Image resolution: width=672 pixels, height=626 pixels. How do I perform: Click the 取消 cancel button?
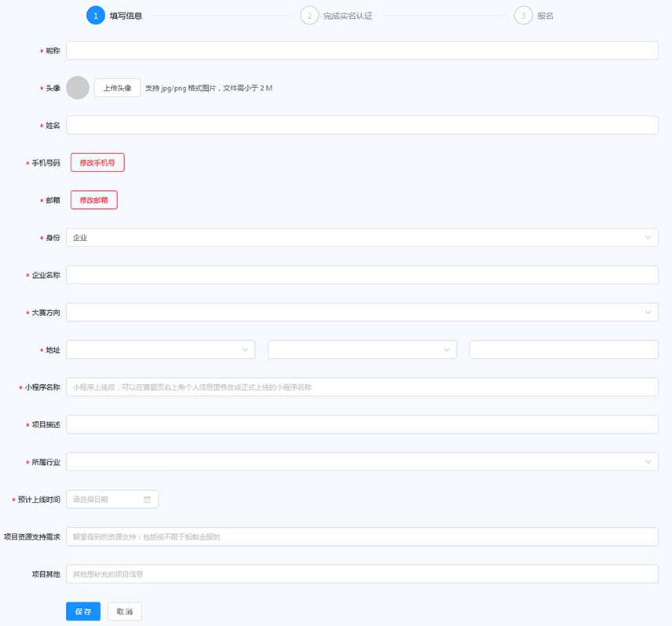point(125,612)
